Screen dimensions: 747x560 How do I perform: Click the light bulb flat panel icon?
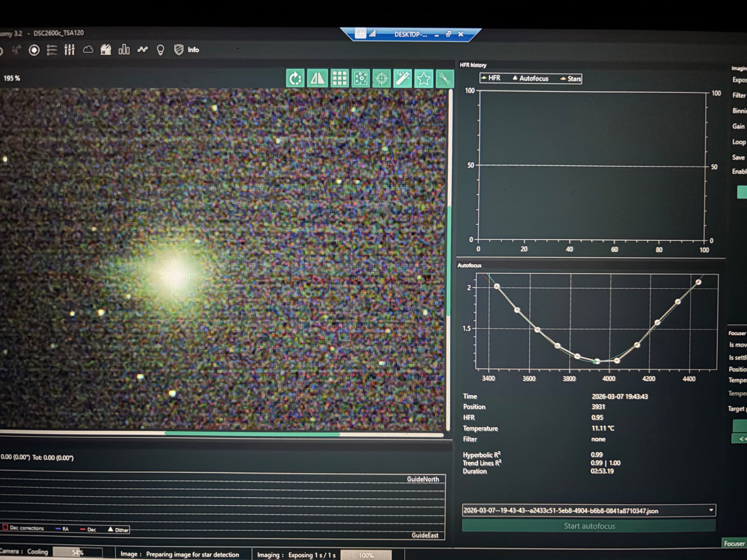pyautogui.click(x=160, y=50)
